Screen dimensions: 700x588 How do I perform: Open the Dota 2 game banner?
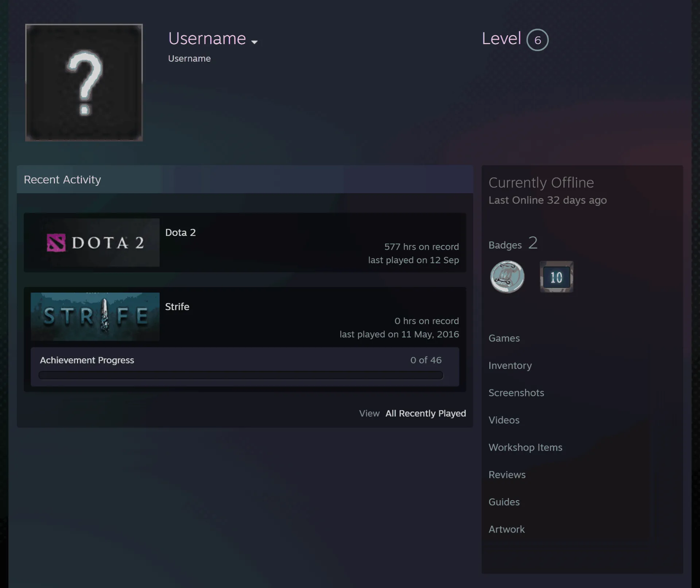tap(95, 242)
